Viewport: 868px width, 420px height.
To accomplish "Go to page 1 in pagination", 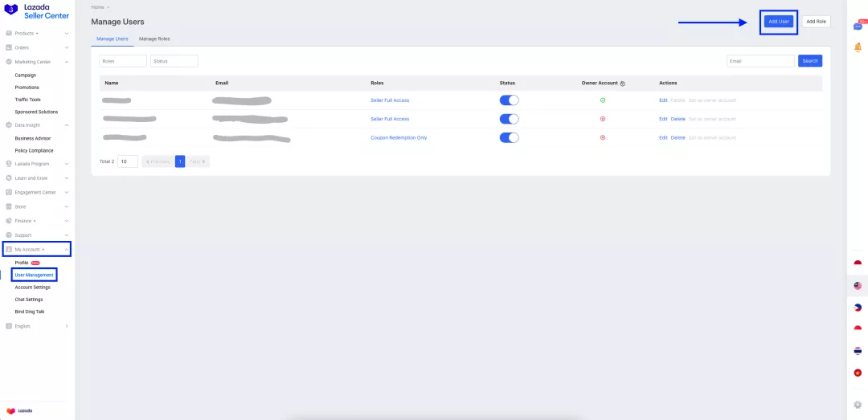I will point(180,161).
